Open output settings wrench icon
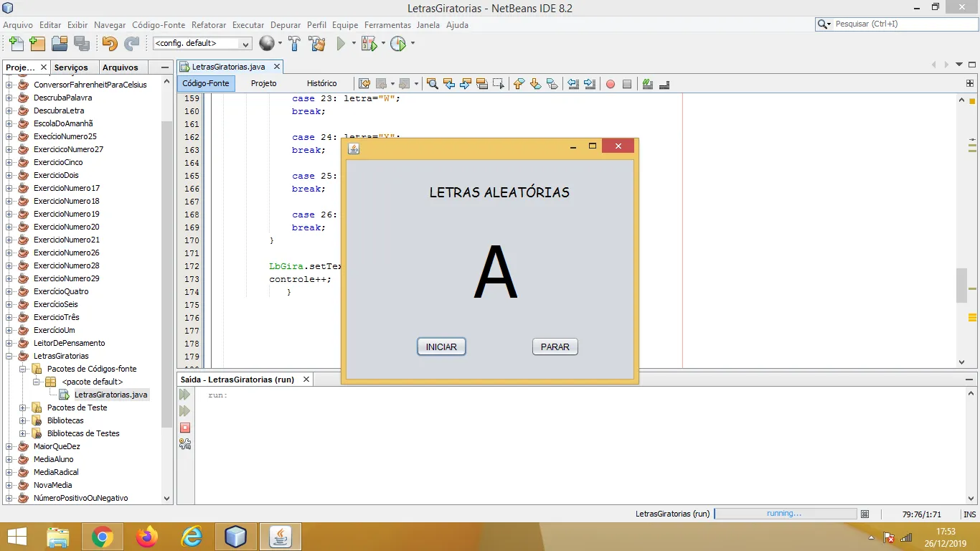 pyautogui.click(x=185, y=444)
